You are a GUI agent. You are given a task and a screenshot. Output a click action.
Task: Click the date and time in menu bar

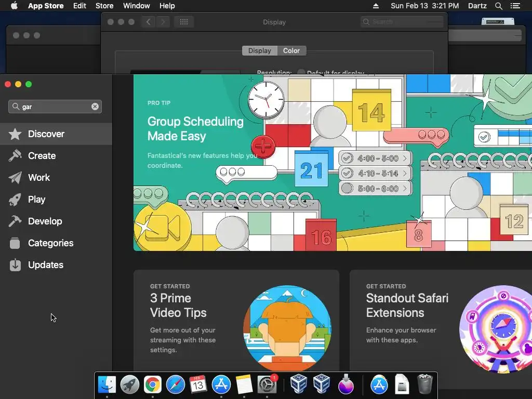[424, 6]
